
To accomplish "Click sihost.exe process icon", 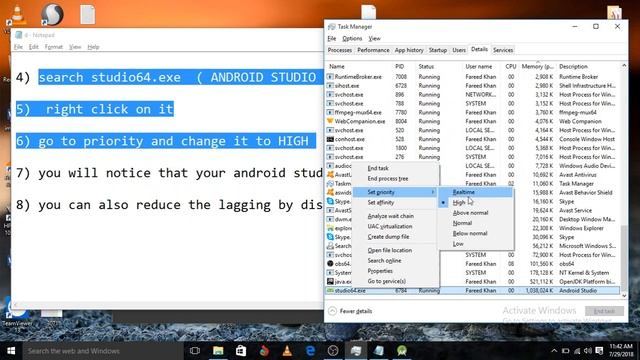I will (x=330, y=86).
